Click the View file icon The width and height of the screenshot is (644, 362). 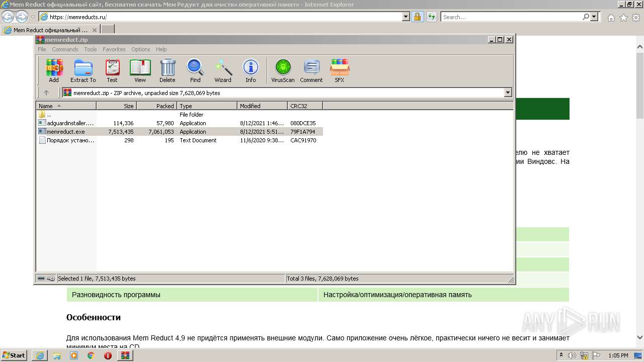pyautogui.click(x=140, y=71)
